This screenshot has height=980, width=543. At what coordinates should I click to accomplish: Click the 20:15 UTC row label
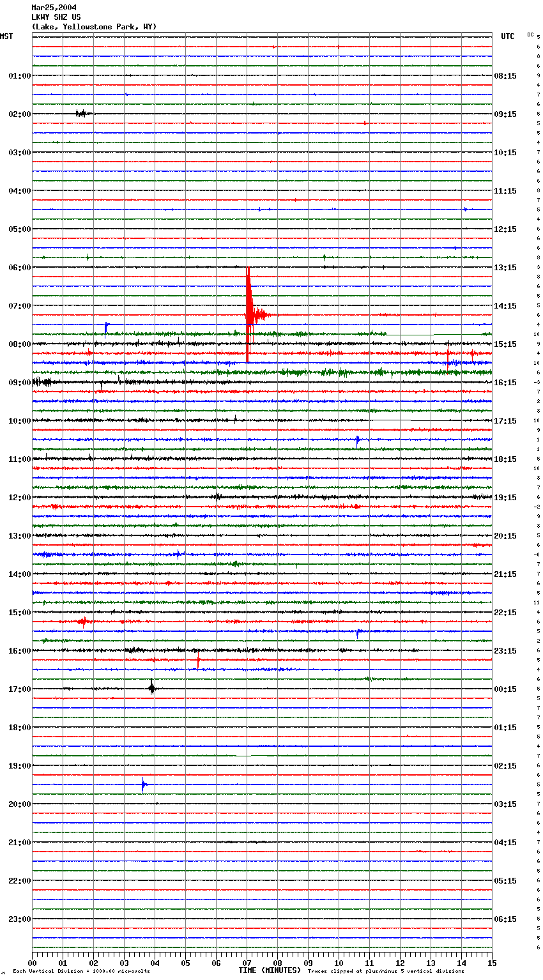coord(505,536)
